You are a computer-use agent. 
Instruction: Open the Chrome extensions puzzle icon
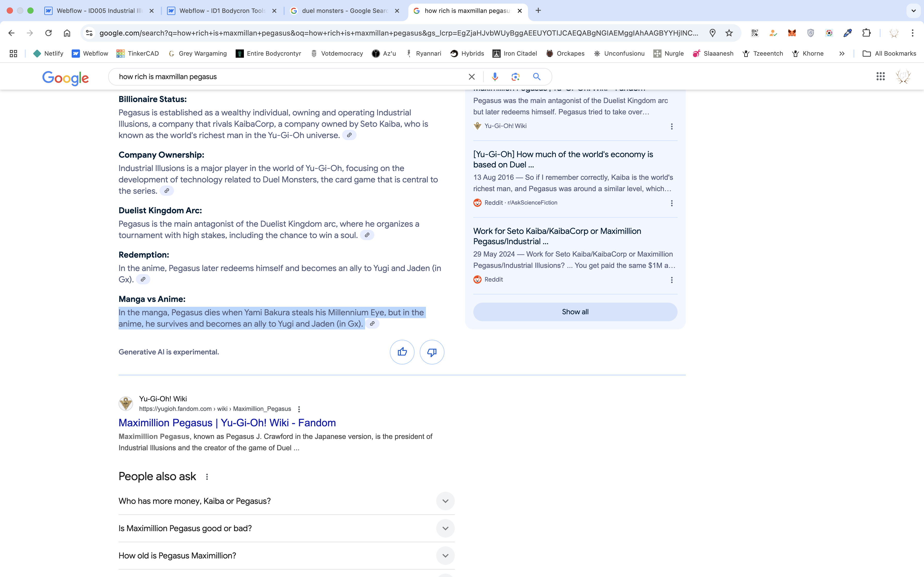tap(866, 33)
